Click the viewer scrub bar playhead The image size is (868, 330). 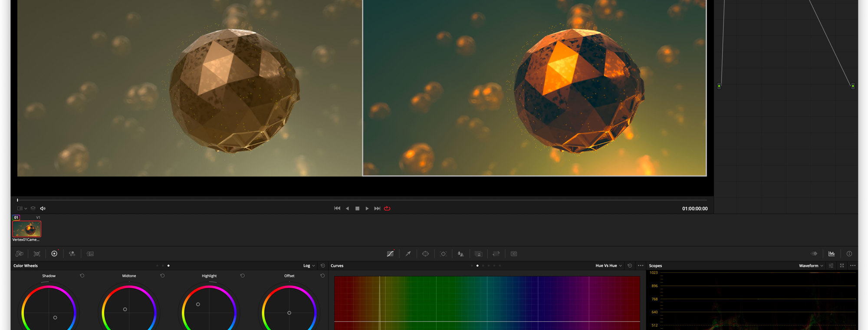[17, 200]
